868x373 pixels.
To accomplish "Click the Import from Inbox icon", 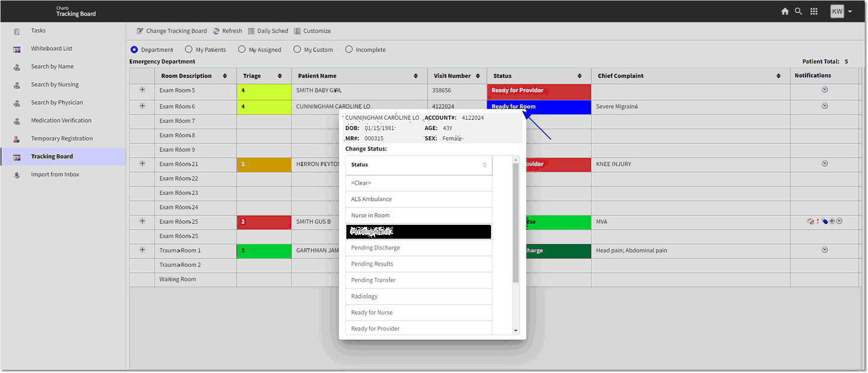I will click(x=17, y=175).
